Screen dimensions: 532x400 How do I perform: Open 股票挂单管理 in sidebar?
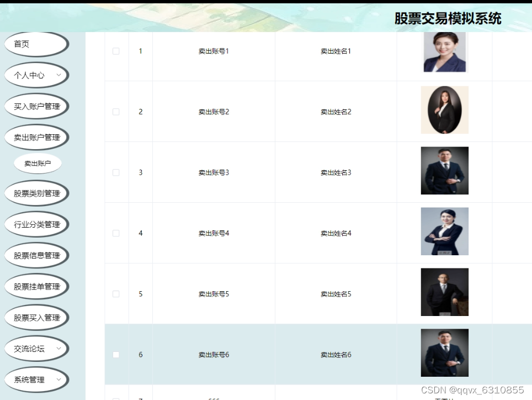tap(36, 287)
